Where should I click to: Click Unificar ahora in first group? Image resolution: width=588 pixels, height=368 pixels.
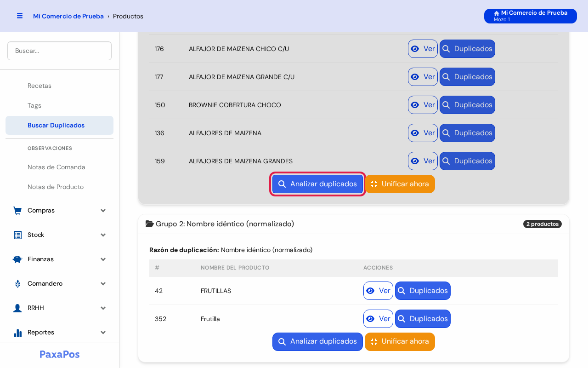pos(400,184)
